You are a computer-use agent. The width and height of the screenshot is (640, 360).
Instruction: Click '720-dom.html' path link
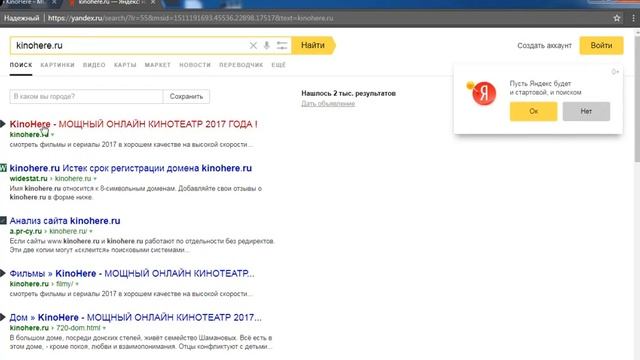click(78, 328)
